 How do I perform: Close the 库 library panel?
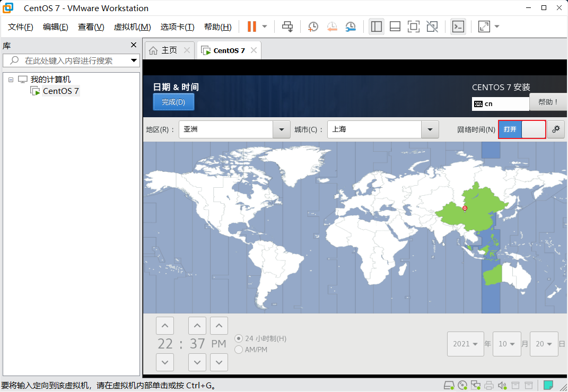coord(134,45)
